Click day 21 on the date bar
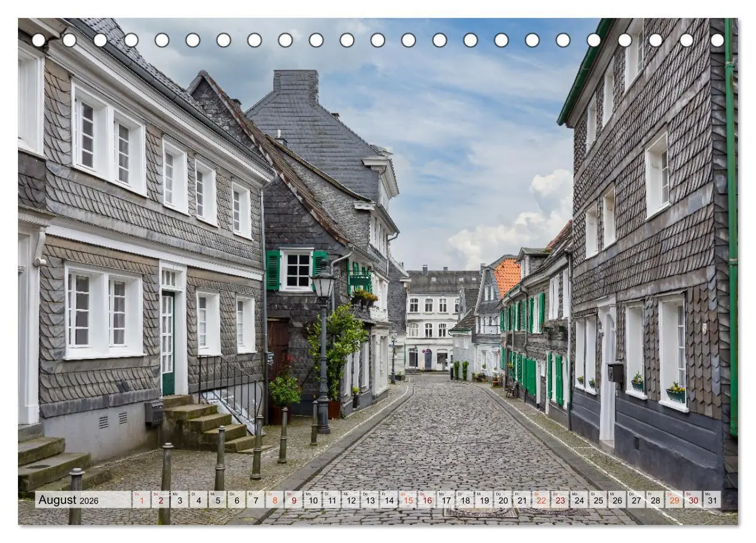Screen dimensions: 756x543 click(x=522, y=500)
